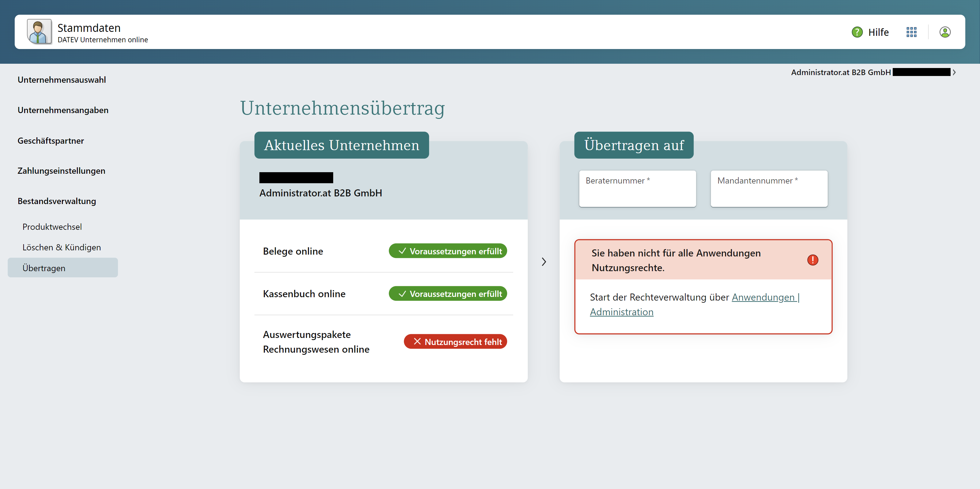Open the user profile account icon
Viewport: 980px width, 489px height.
pyautogui.click(x=944, y=32)
